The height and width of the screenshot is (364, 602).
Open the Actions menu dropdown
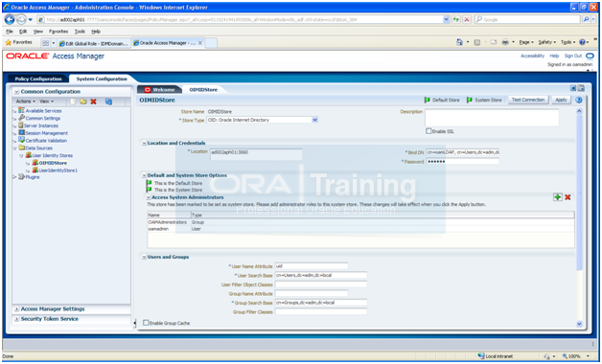pyautogui.click(x=26, y=102)
